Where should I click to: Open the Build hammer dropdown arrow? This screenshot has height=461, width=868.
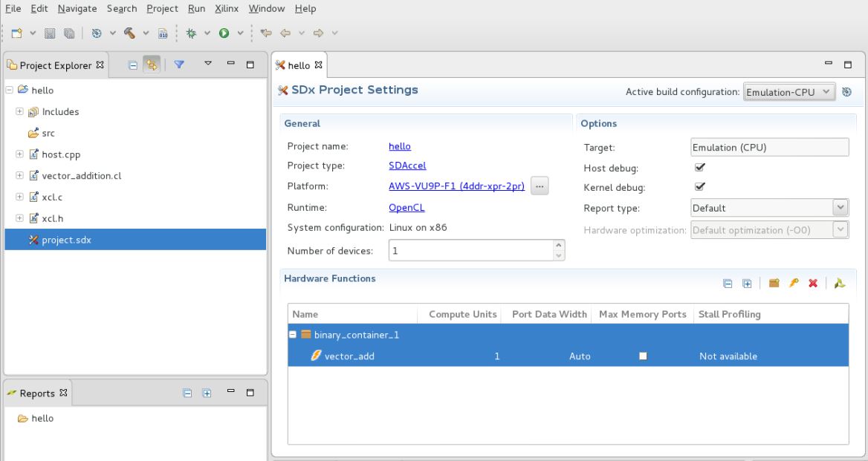pyautogui.click(x=146, y=33)
